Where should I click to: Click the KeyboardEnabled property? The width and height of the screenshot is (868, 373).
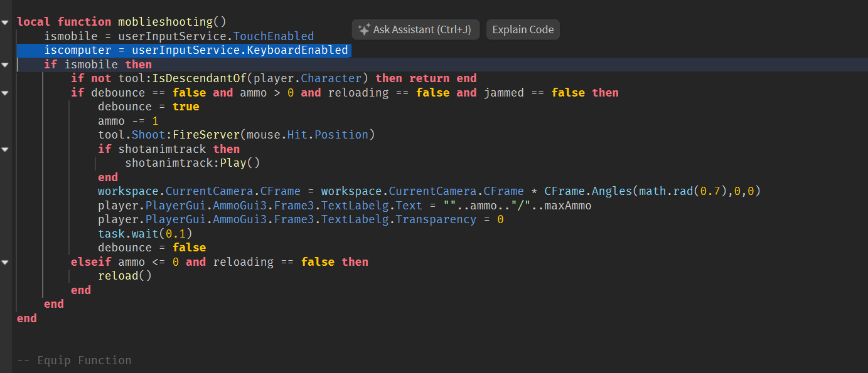(x=297, y=50)
